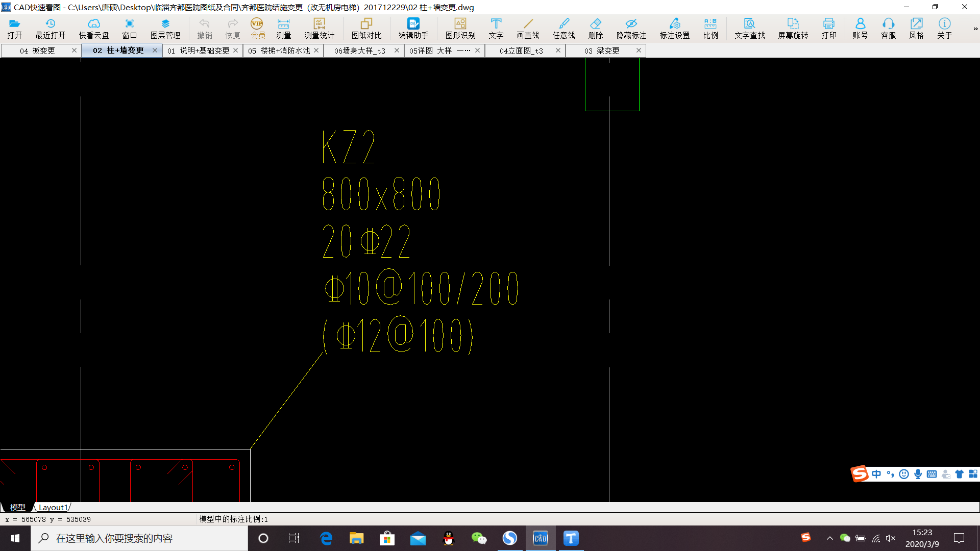Open 快看云盘 cloud drive
The width and height of the screenshot is (980, 551).
click(x=94, y=29)
